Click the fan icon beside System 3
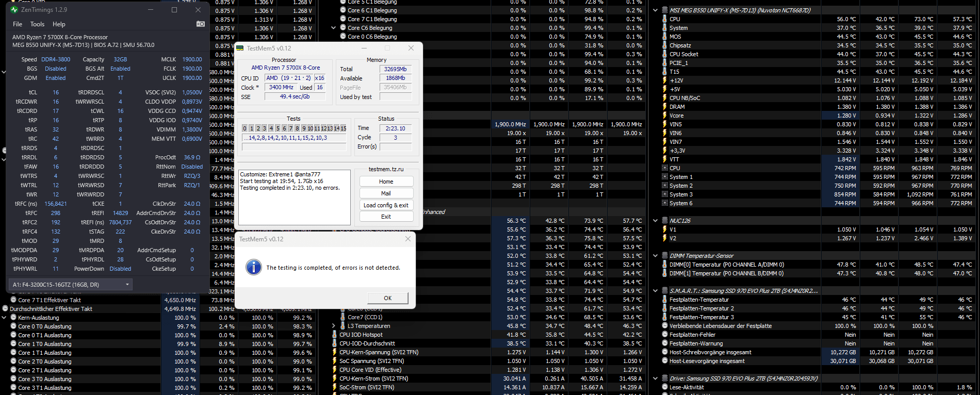The image size is (980, 395). click(665, 194)
